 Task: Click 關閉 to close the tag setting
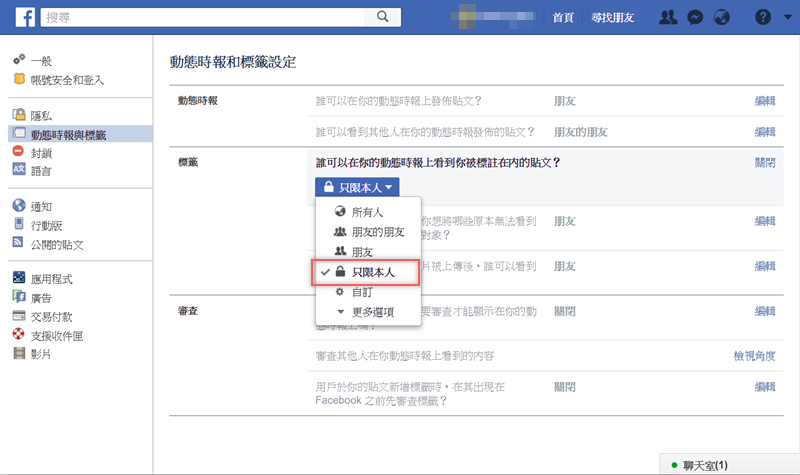[x=765, y=162]
